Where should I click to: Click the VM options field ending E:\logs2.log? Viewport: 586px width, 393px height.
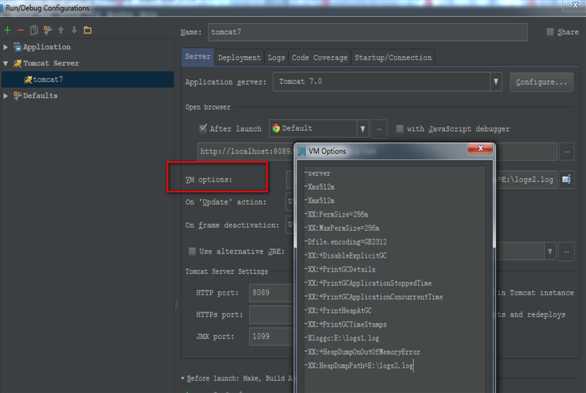pyautogui.click(x=526, y=180)
